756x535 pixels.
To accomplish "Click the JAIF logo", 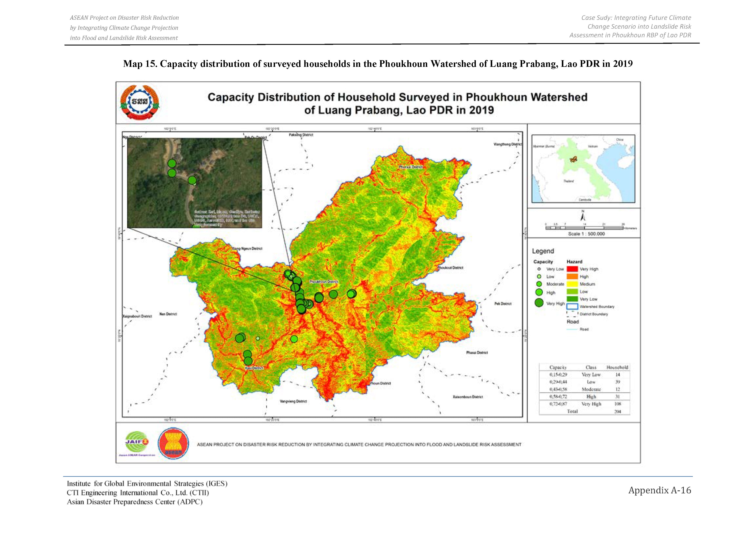I will click(137, 444).
